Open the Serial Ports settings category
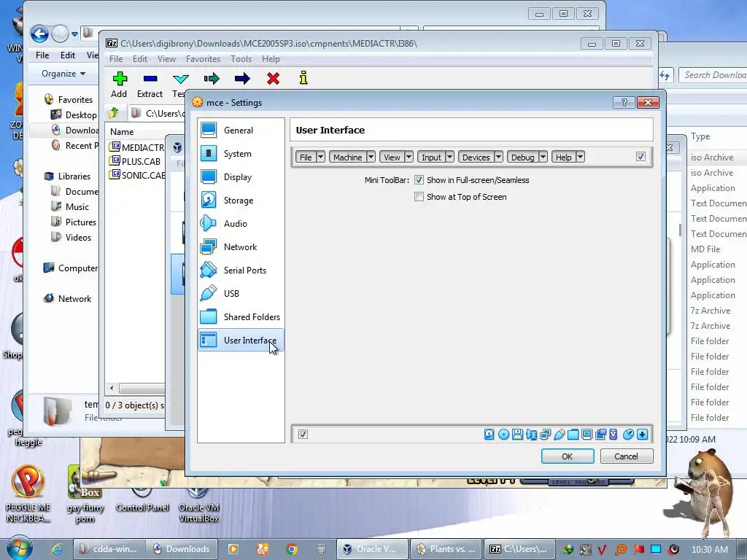 [x=241, y=270]
